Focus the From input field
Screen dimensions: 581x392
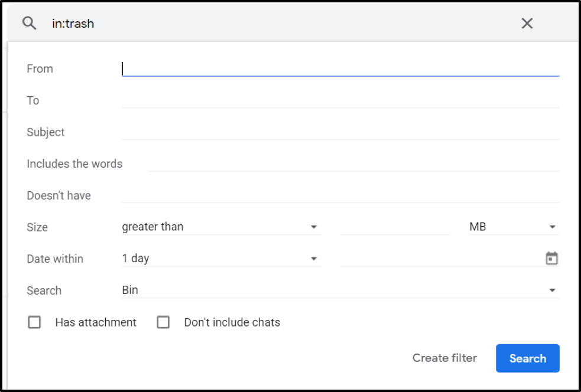340,68
